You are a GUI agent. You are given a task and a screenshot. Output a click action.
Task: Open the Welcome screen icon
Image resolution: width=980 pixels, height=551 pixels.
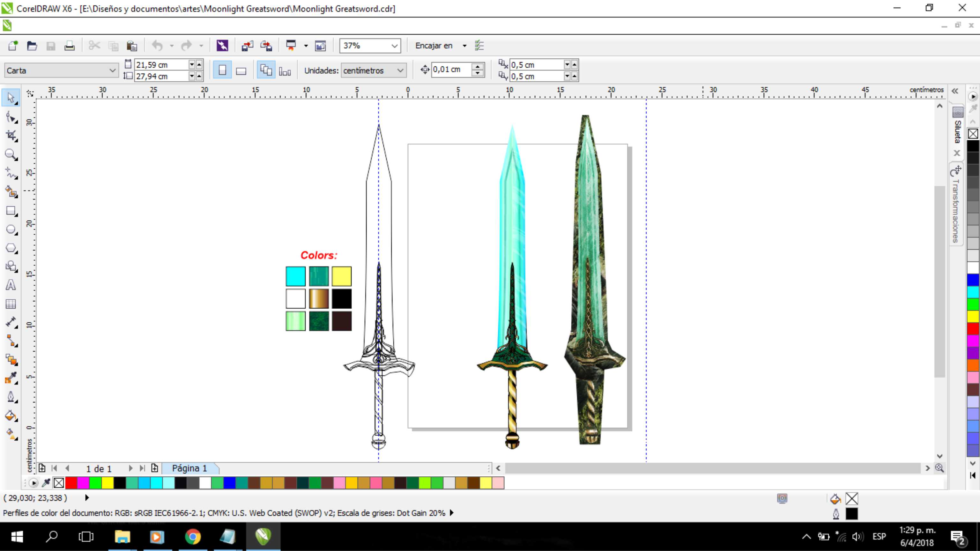(320, 46)
